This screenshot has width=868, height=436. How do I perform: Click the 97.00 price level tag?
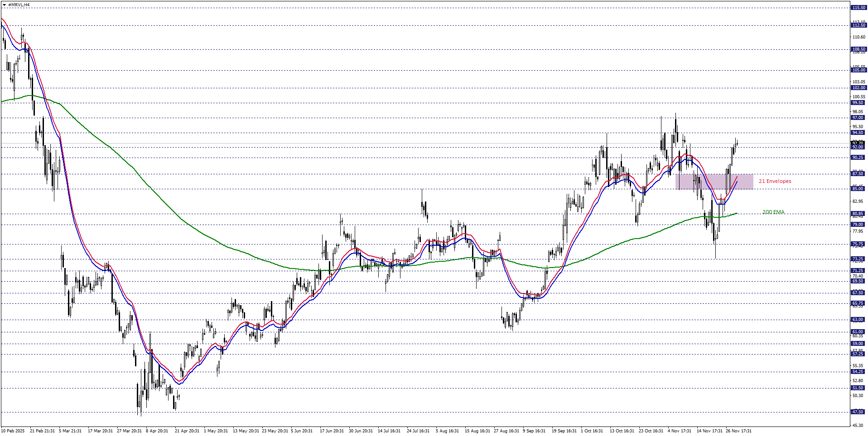click(x=858, y=118)
